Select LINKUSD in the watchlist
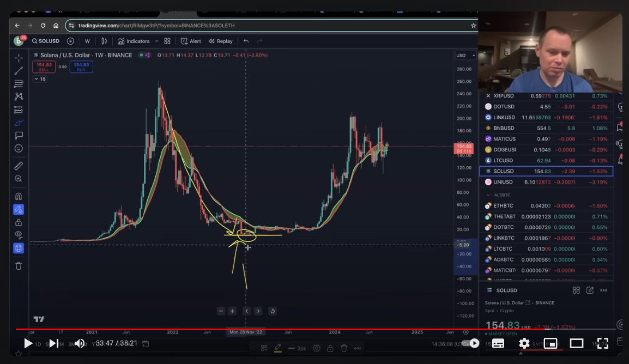This screenshot has width=629, height=364. (546, 118)
